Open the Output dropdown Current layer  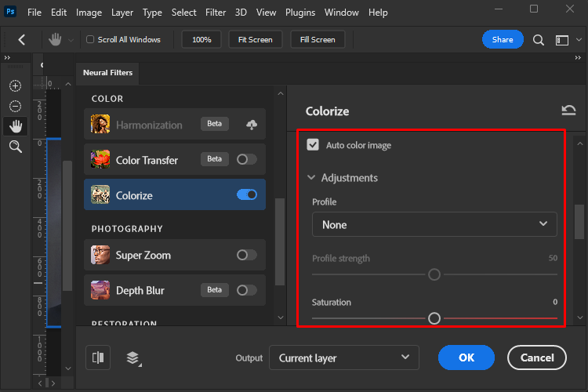344,358
